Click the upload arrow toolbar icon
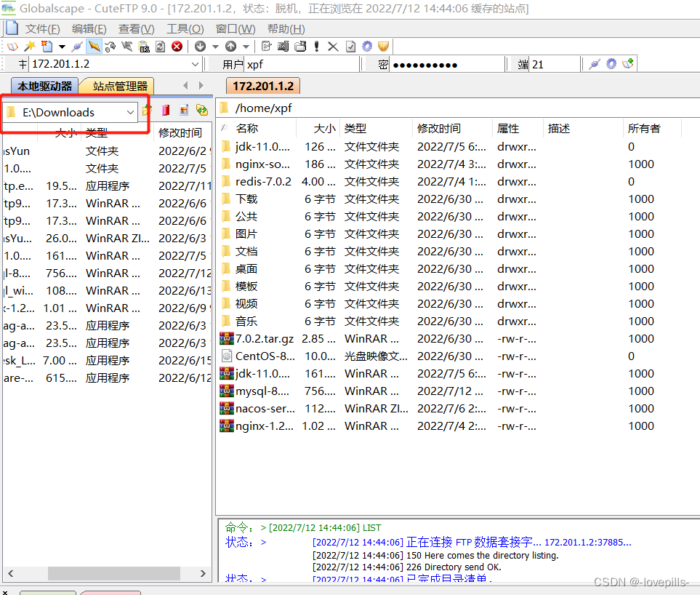700x595 pixels. tap(230, 47)
